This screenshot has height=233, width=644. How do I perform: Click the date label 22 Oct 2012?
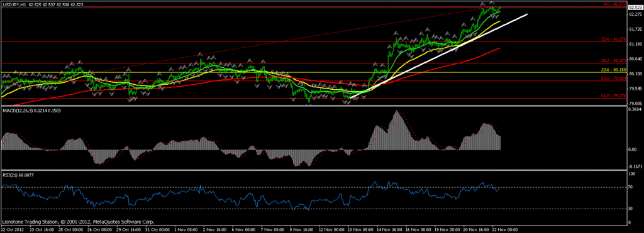tap(12, 230)
